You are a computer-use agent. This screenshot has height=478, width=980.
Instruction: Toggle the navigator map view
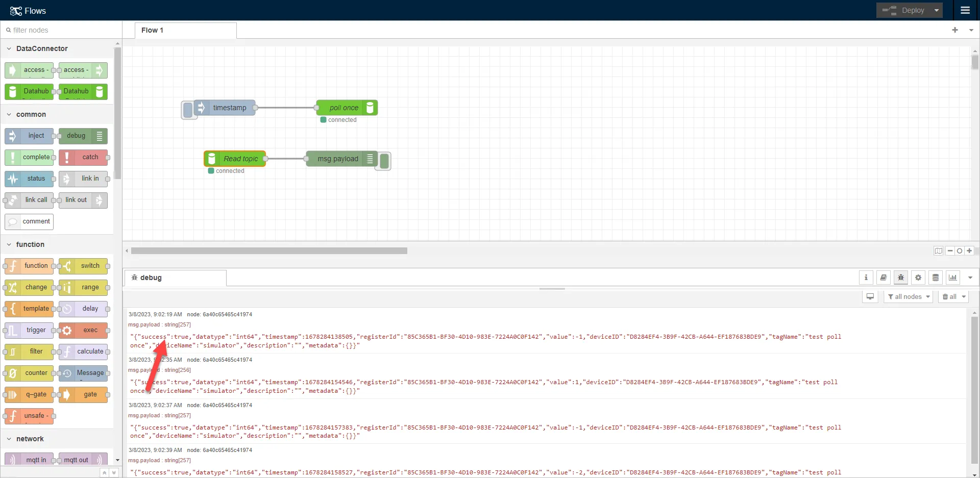pyautogui.click(x=938, y=251)
